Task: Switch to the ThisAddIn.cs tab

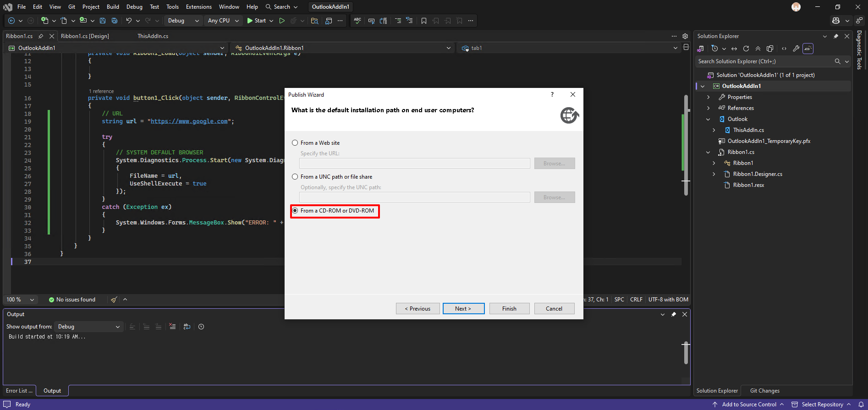Action: pos(153,36)
